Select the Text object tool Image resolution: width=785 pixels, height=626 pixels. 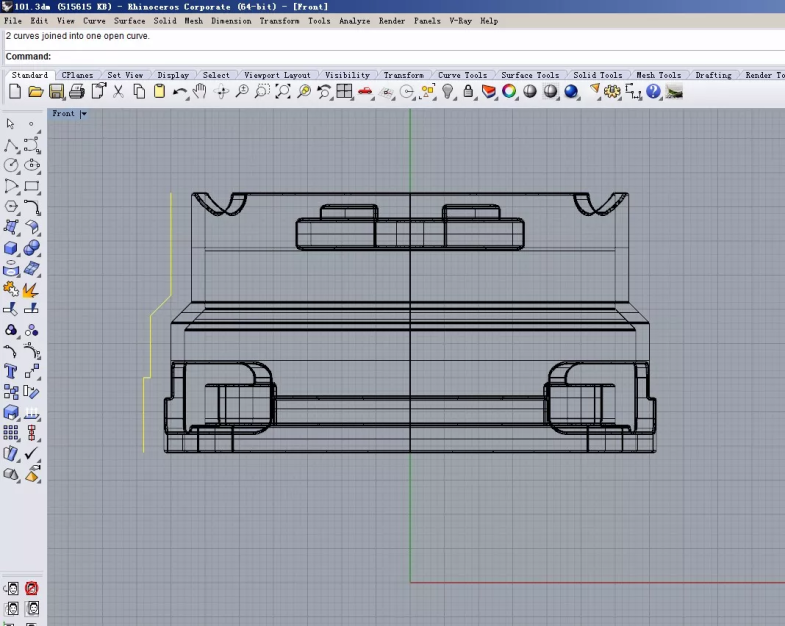[x=11, y=372]
